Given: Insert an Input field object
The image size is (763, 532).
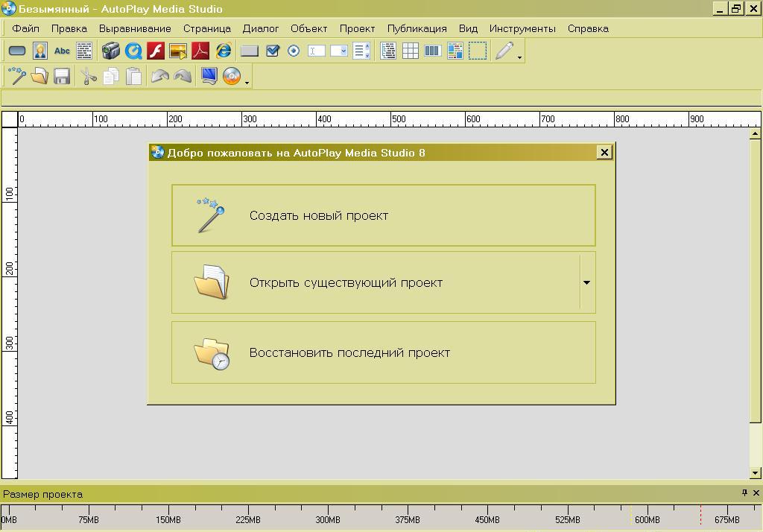Looking at the screenshot, I should [x=316, y=51].
